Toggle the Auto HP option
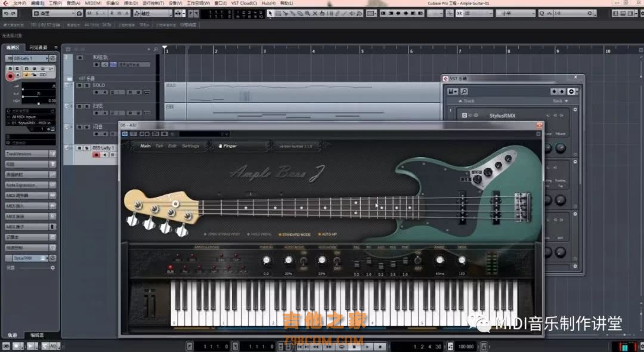This screenshot has height=352, width=644. pos(327,234)
